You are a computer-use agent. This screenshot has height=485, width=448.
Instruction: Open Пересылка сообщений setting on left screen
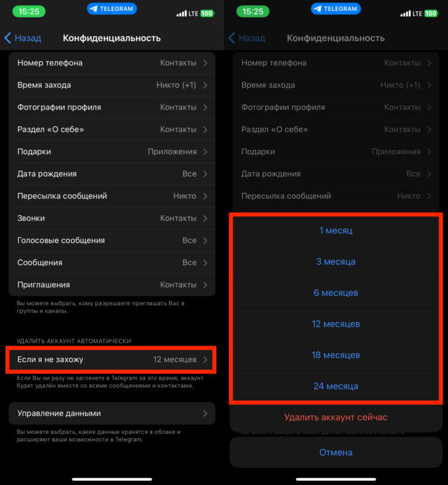point(112,196)
